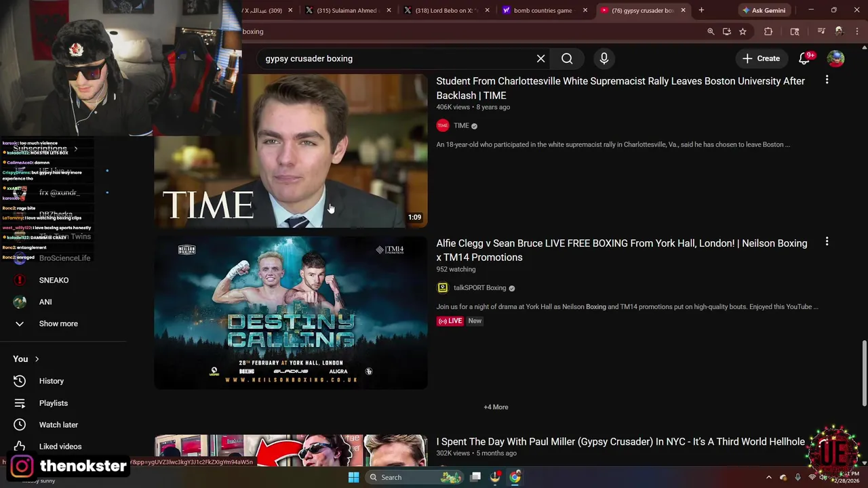Expand the You section chevron

tap(37, 359)
